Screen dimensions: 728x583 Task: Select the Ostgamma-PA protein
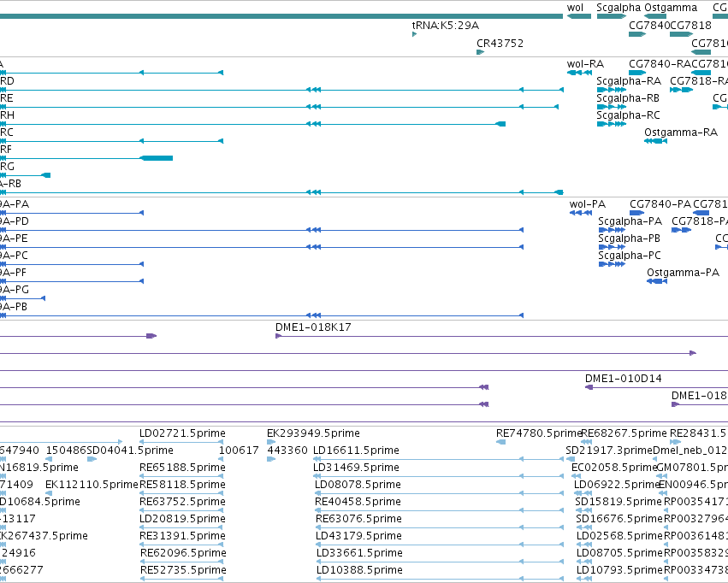click(x=657, y=281)
